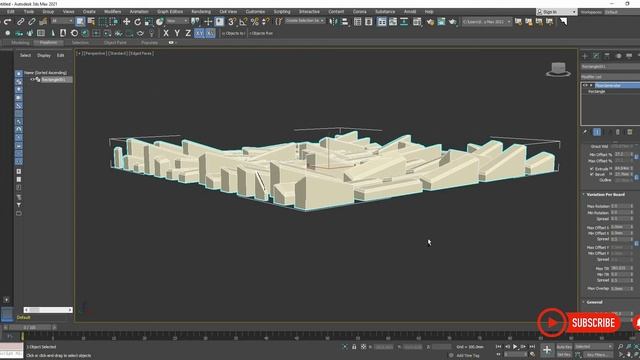This screenshot has width=640, height=360.
Task: Open the Modifier List dropdown
Action: coord(610,77)
